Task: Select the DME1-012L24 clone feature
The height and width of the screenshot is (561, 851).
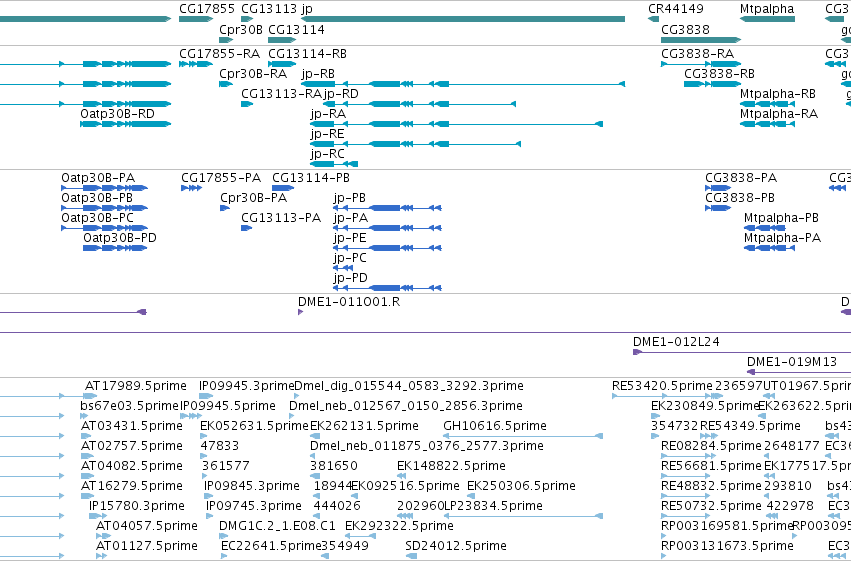Action: 742,352
